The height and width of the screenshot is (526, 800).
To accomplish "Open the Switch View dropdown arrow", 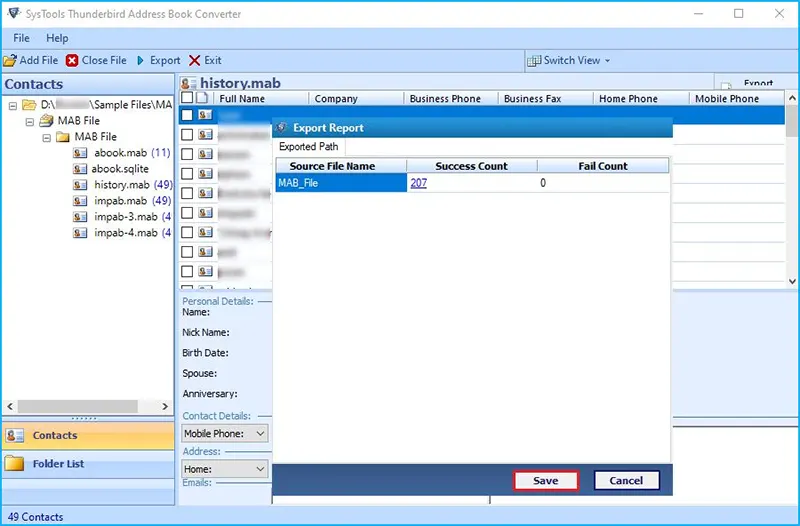I will point(607,61).
